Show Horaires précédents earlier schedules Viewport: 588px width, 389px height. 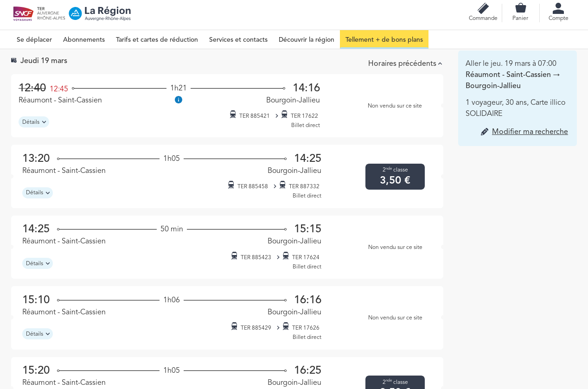(405, 64)
